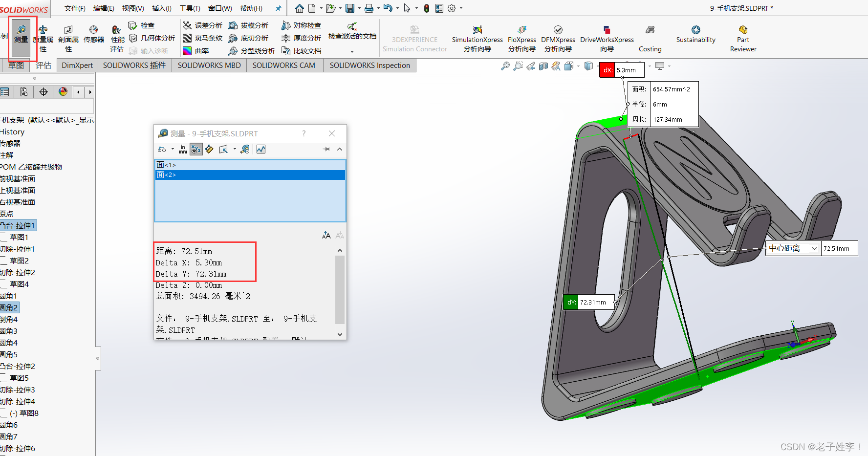Select 面<1> in measure selection list
Image resolution: width=868 pixels, height=456 pixels.
250,165
